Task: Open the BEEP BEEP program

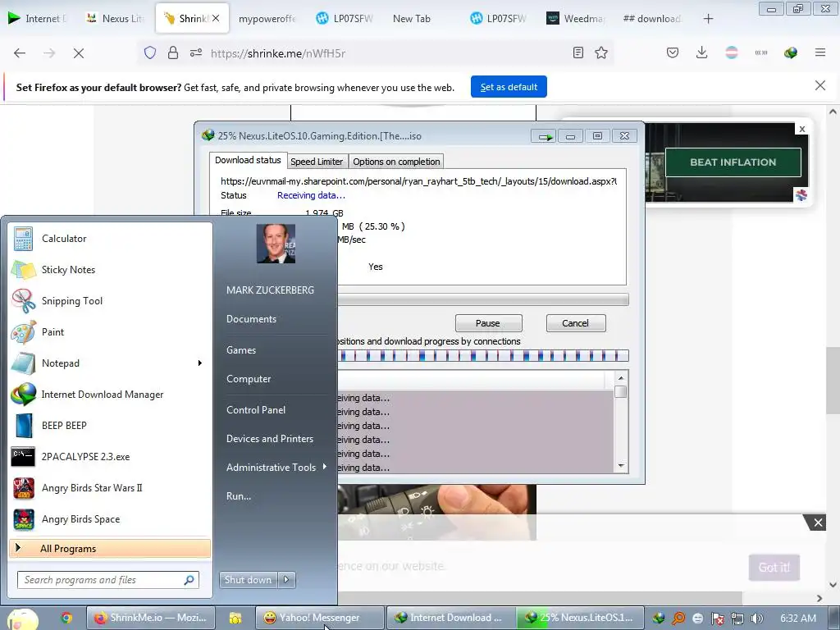Action: pos(110,426)
